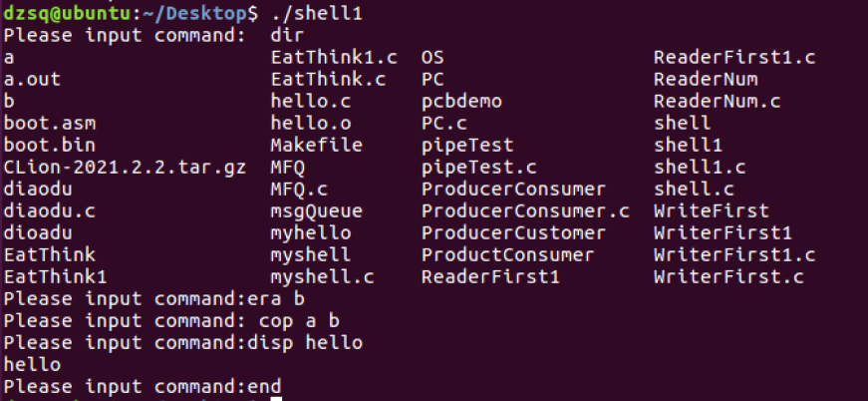Select the boot.asm file name
Image resolution: width=868 pixels, height=401 pixels.
coord(50,123)
